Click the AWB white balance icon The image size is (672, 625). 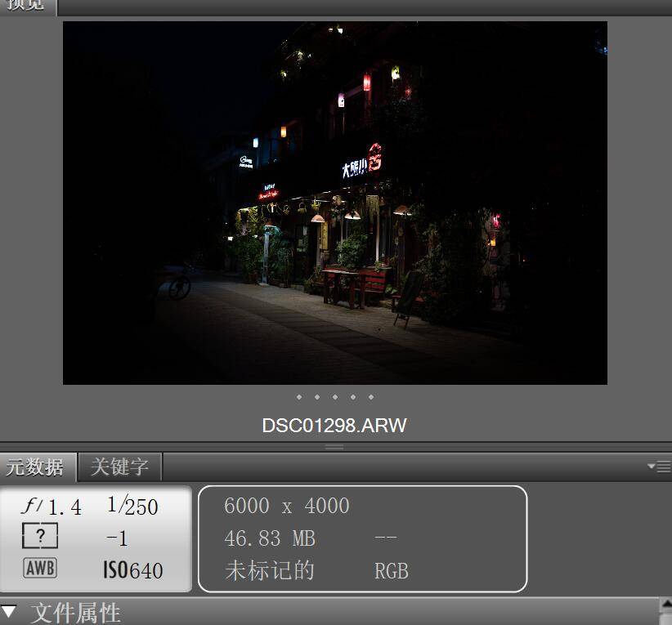click(x=40, y=569)
